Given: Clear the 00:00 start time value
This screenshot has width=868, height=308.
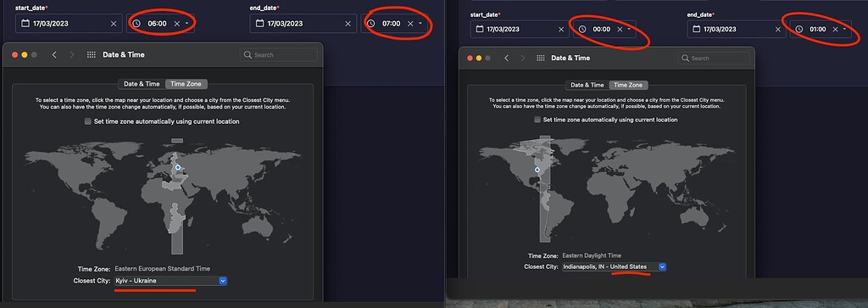Looking at the screenshot, I should point(620,30).
